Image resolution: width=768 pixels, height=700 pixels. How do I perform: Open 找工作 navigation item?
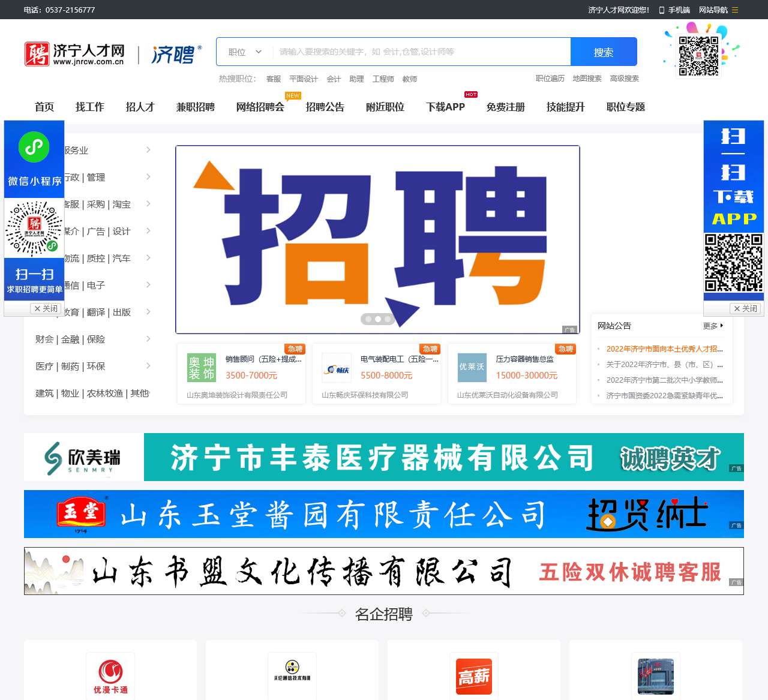[x=90, y=107]
